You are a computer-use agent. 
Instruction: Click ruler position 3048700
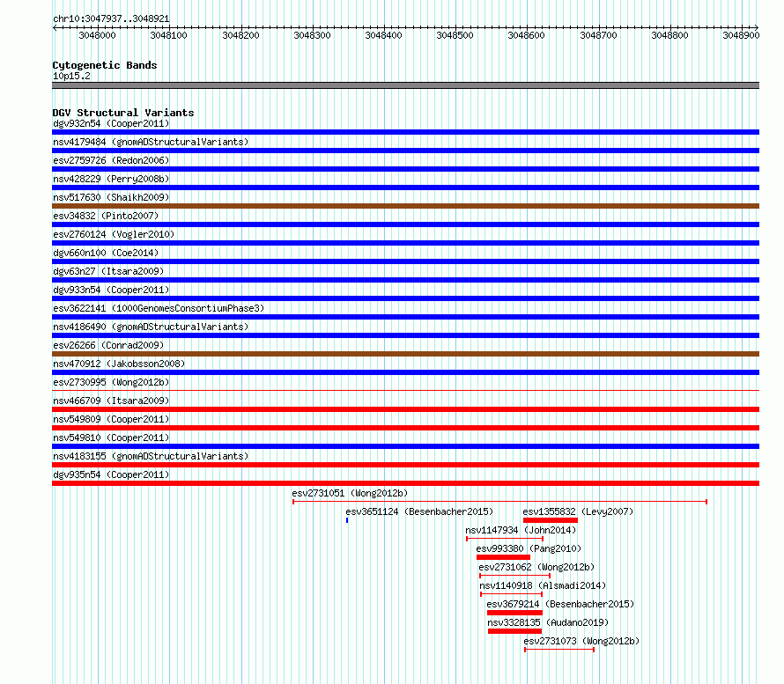click(598, 35)
